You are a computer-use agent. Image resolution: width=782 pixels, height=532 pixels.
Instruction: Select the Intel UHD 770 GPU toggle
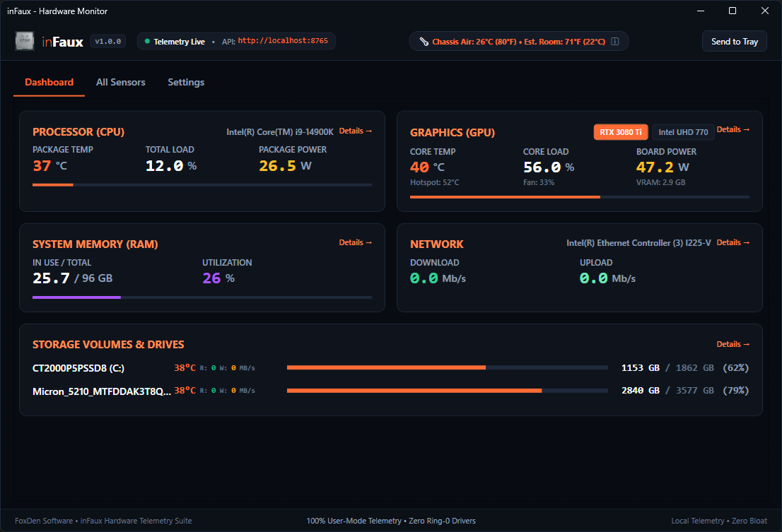point(683,132)
